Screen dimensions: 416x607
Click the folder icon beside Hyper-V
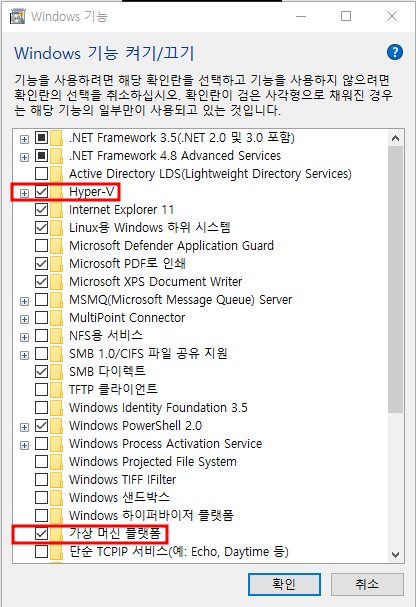(56, 192)
